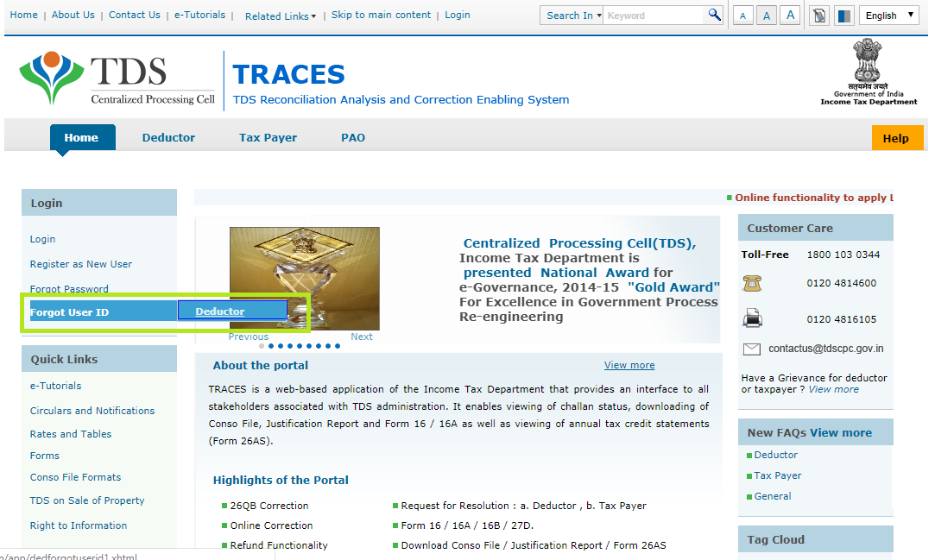Click the screen reader access icon
The image size is (935, 560).
click(x=819, y=16)
